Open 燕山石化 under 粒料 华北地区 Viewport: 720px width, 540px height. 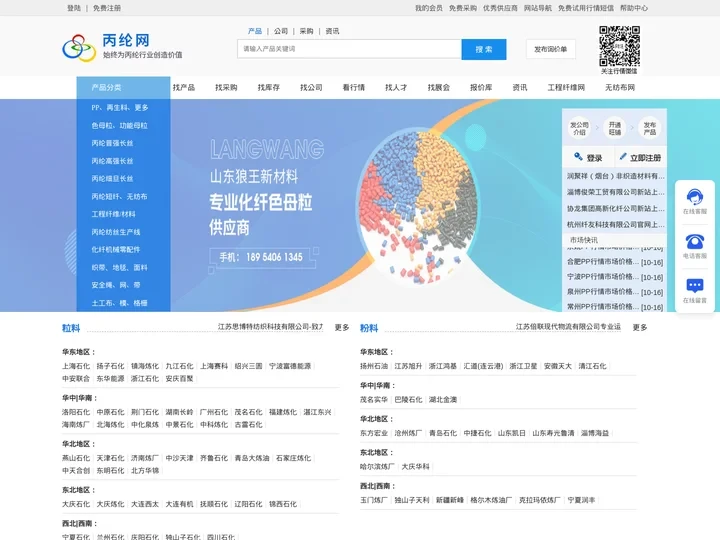[x=76, y=458]
